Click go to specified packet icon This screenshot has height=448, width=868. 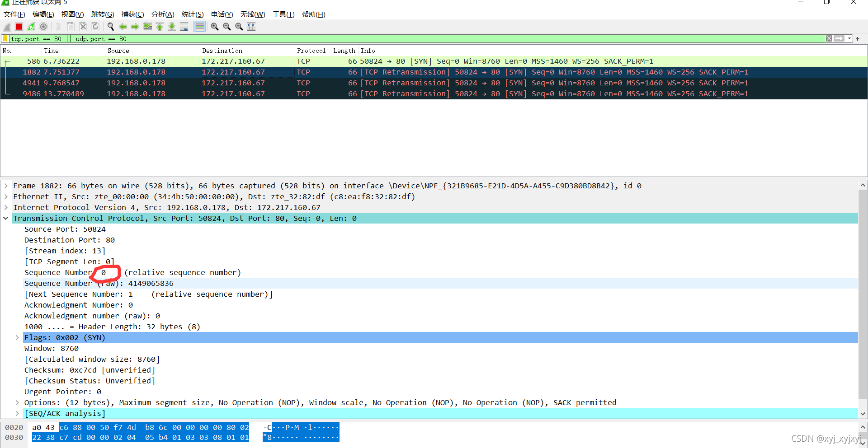147,27
